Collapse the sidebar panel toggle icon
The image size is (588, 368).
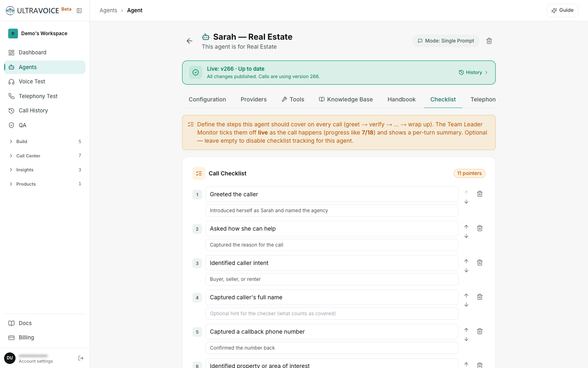(x=79, y=11)
